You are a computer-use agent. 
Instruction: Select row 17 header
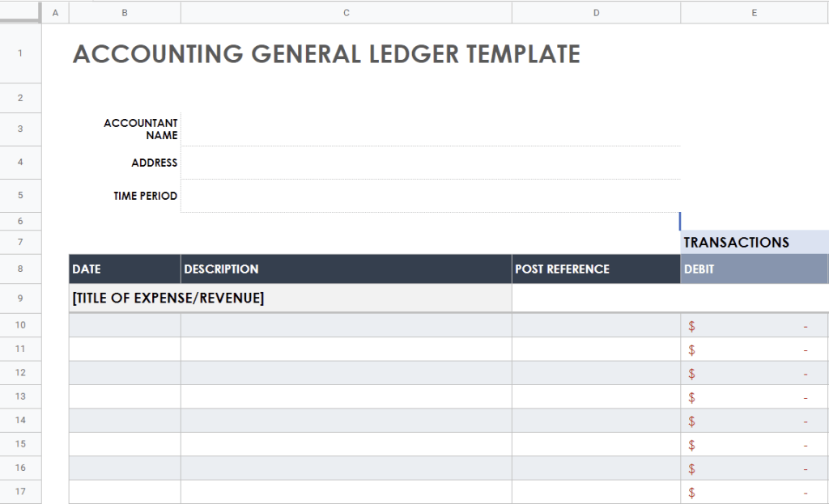[x=20, y=492]
